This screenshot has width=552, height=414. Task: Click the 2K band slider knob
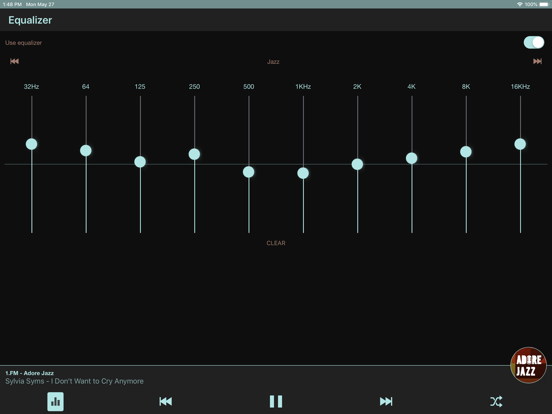(x=357, y=164)
